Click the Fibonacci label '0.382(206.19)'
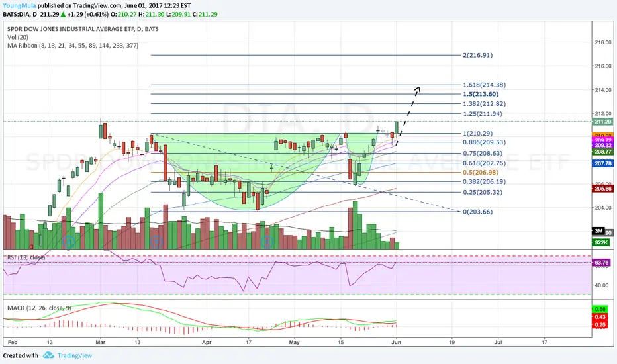The height and width of the screenshot is (364, 617). pos(485,182)
